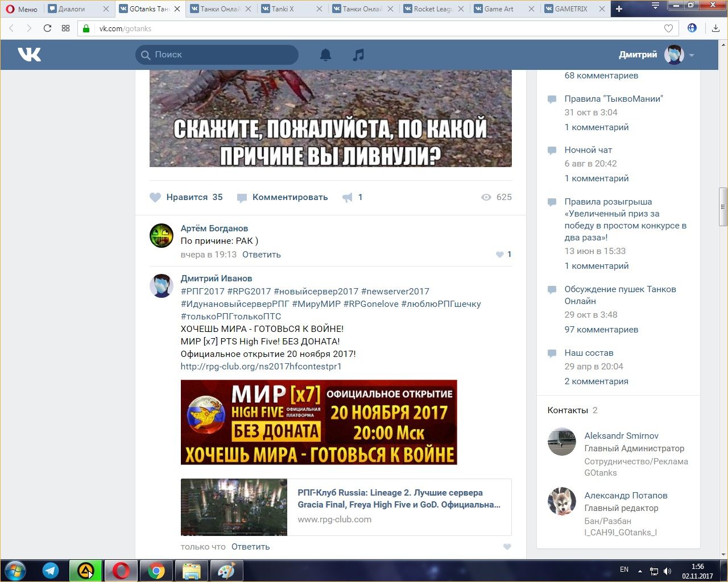The height and width of the screenshot is (582, 728).
Task: Open Правила розыгрыша discussion topic
Action: coord(625,219)
